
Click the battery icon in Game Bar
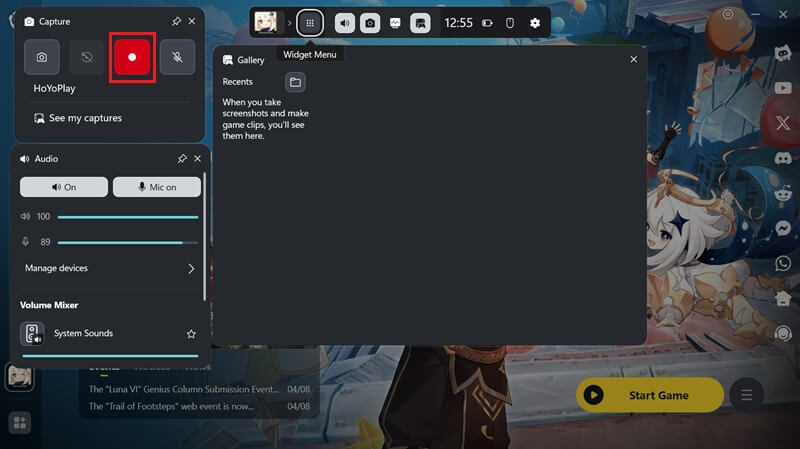(487, 23)
